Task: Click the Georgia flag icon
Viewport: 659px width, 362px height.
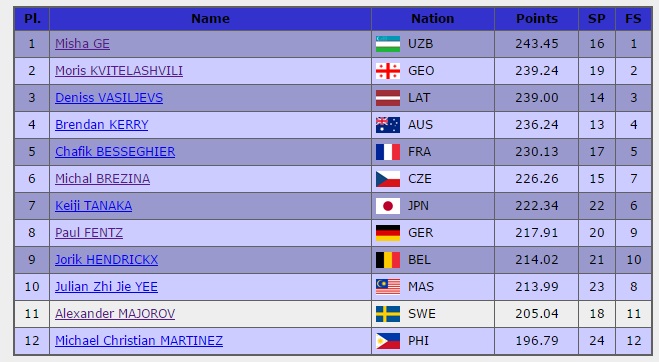Action: pos(387,71)
